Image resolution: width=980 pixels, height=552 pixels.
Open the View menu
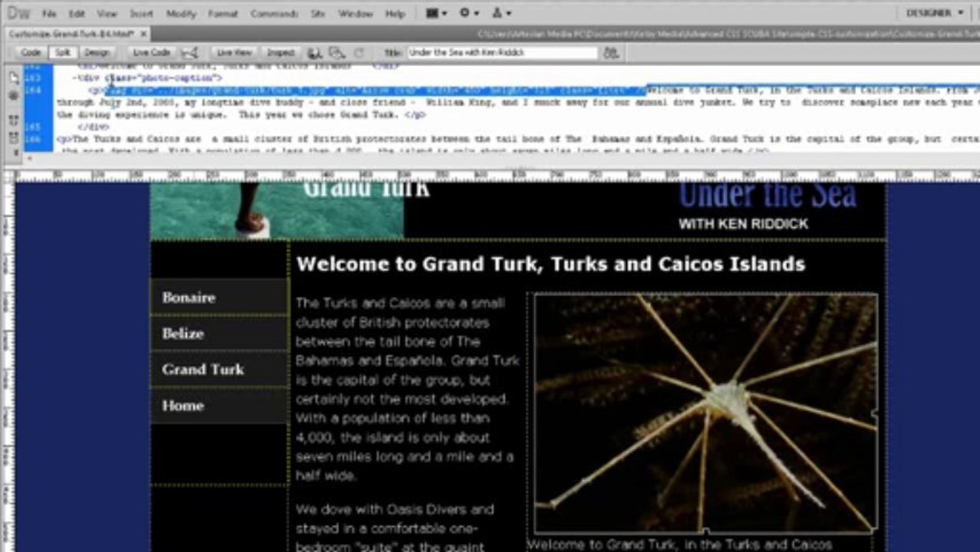(x=107, y=14)
